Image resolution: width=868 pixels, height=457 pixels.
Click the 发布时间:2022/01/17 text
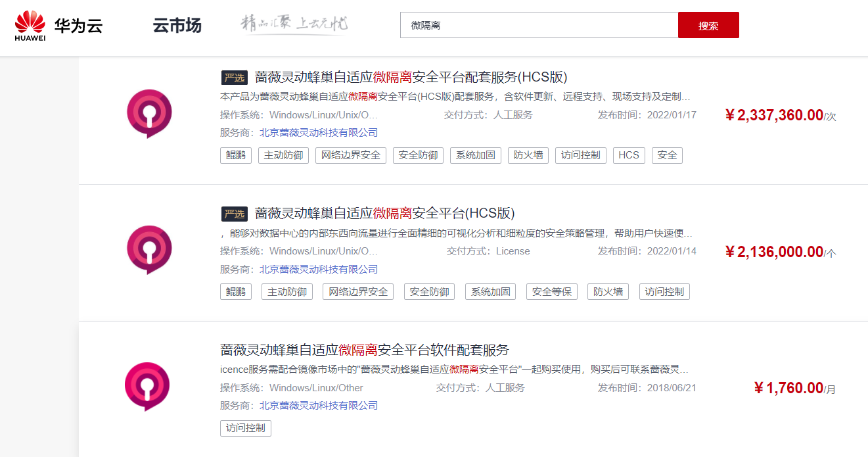click(x=647, y=115)
